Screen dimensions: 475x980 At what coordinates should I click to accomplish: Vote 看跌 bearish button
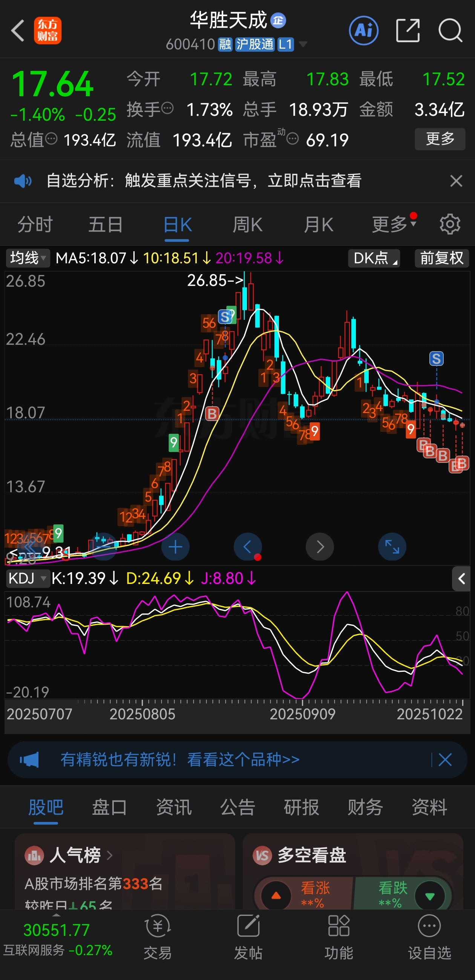tap(403, 895)
